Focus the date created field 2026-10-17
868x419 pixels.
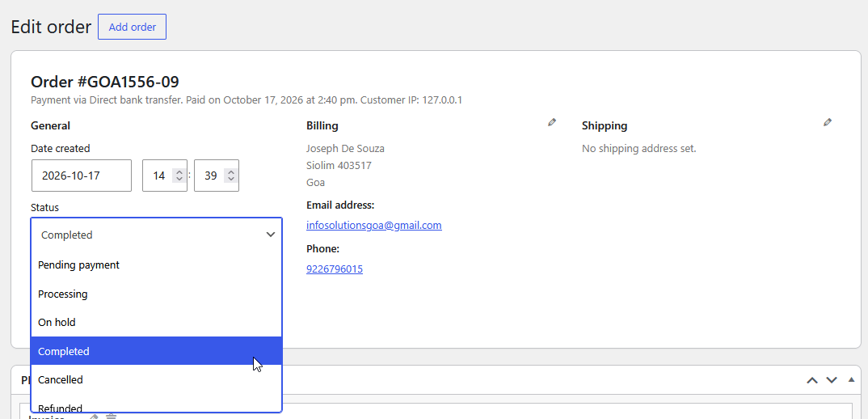(x=82, y=176)
